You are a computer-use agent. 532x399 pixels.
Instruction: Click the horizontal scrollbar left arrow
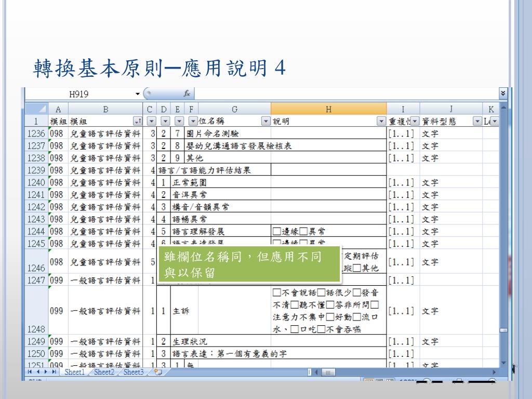click(316, 372)
